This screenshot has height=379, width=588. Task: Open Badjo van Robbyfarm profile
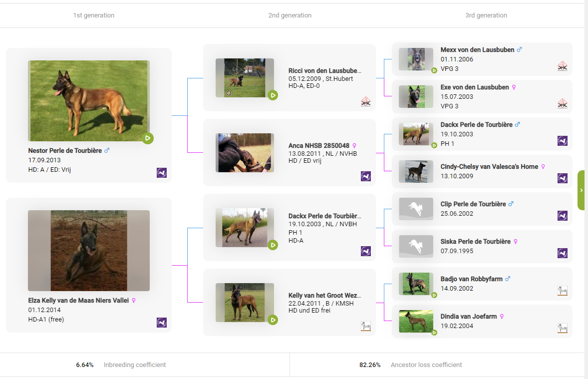471,279
